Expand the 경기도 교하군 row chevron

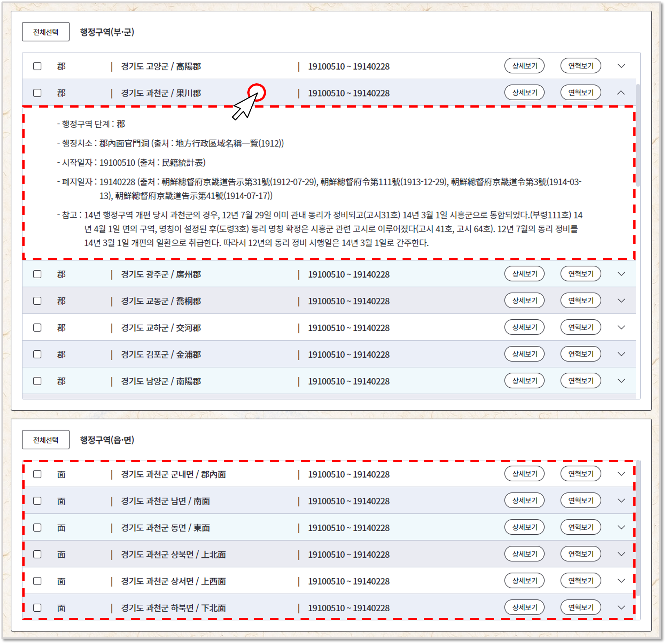[621, 328]
